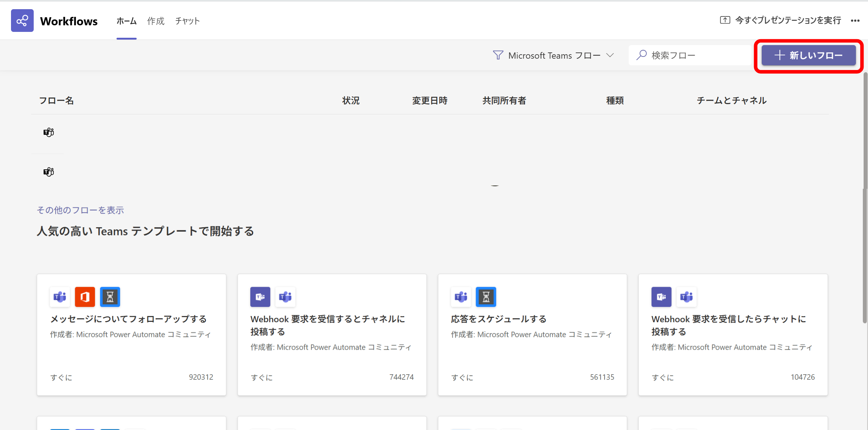The width and height of the screenshot is (868, 430).
Task: Click Office icon on メッセージについてフォローアップする card
Action: [85, 297]
